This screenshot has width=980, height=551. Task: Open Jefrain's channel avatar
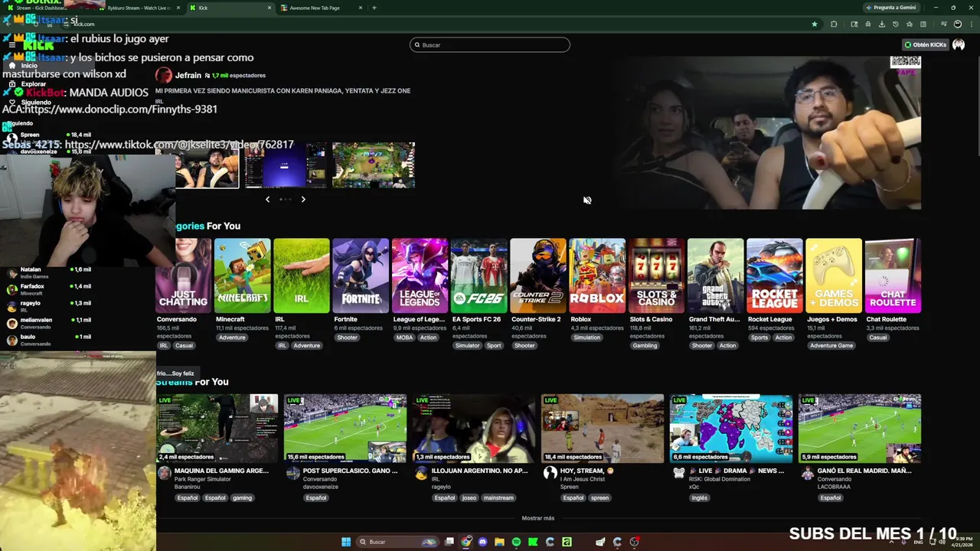point(163,75)
